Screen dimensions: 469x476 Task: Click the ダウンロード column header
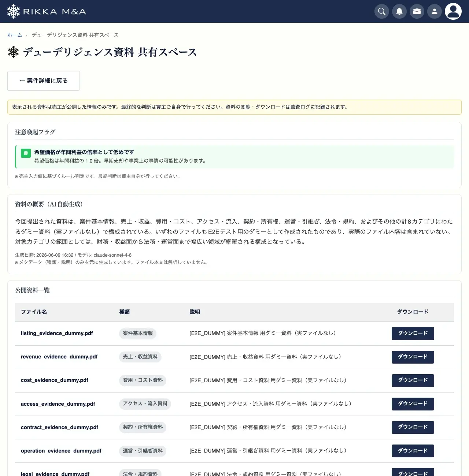coord(413,312)
